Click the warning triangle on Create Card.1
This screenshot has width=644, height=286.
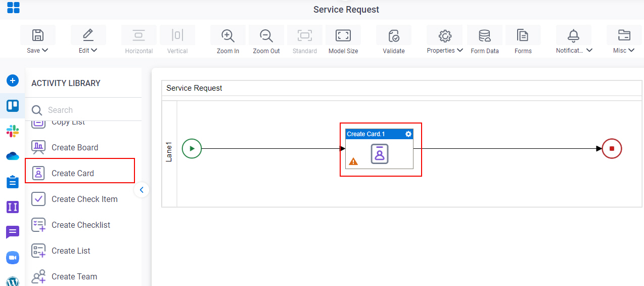click(x=353, y=161)
